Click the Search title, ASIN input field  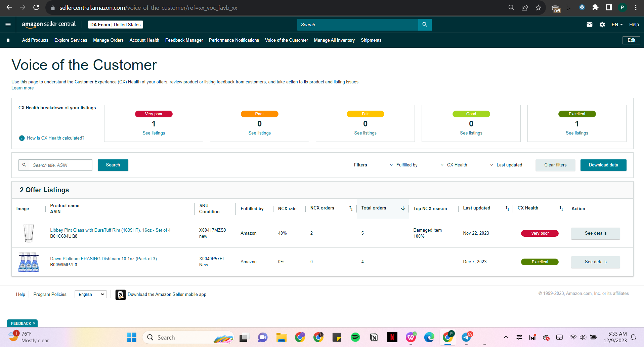point(61,165)
